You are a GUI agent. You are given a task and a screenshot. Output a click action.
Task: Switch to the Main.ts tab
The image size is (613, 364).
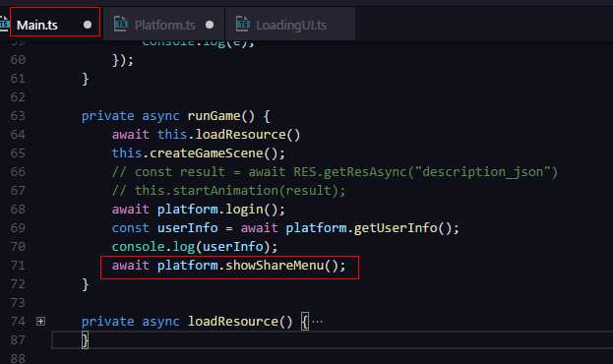55,24
